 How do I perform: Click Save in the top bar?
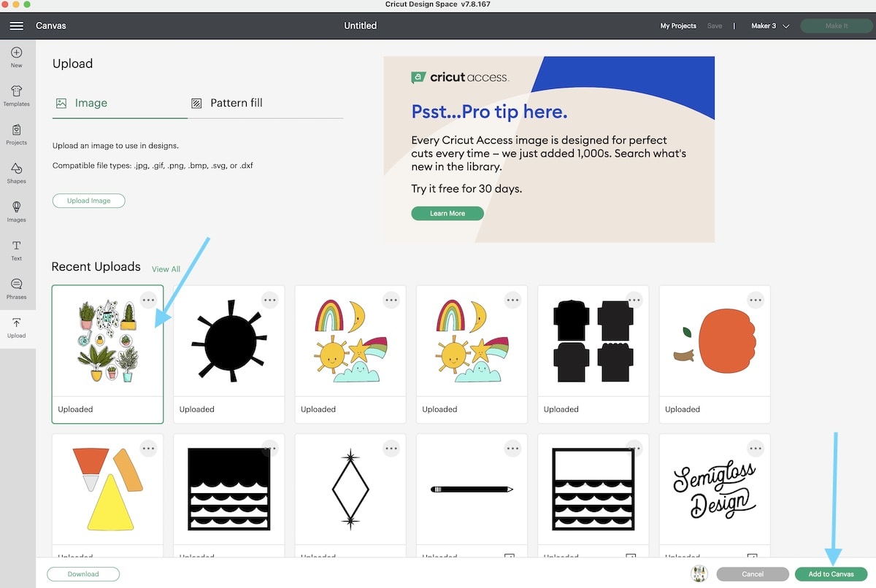pyautogui.click(x=715, y=26)
